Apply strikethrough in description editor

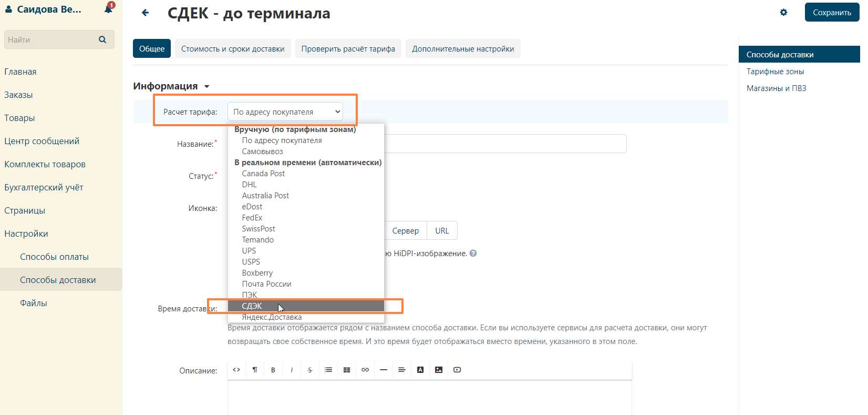point(310,370)
